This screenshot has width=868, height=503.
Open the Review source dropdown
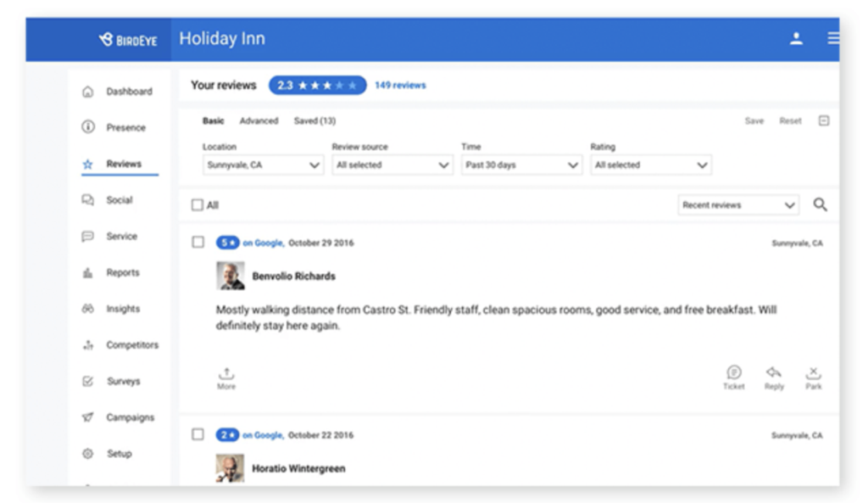[x=392, y=165]
